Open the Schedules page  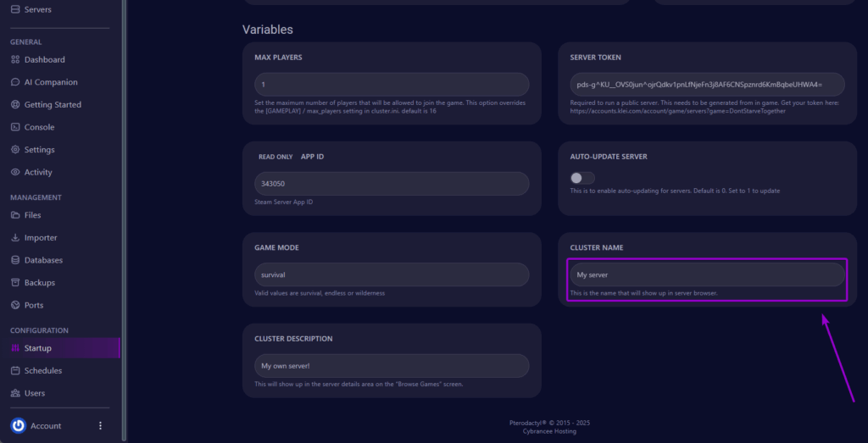point(43,371)
